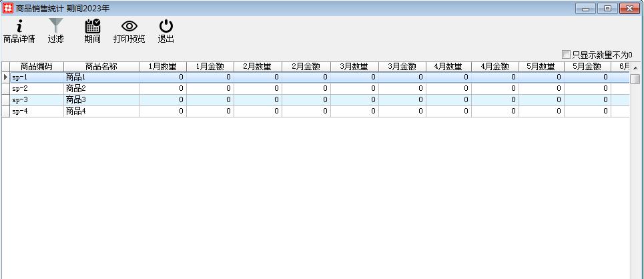Maximize the 商品销售统计 window
The width and height of the screenshot is (644, 279).
click(x=607, y=8)
